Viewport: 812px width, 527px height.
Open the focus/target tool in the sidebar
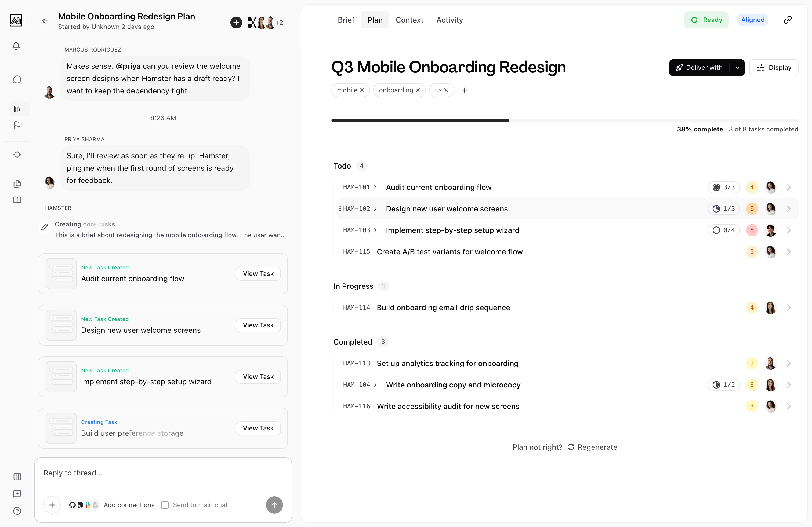(17, 154)
